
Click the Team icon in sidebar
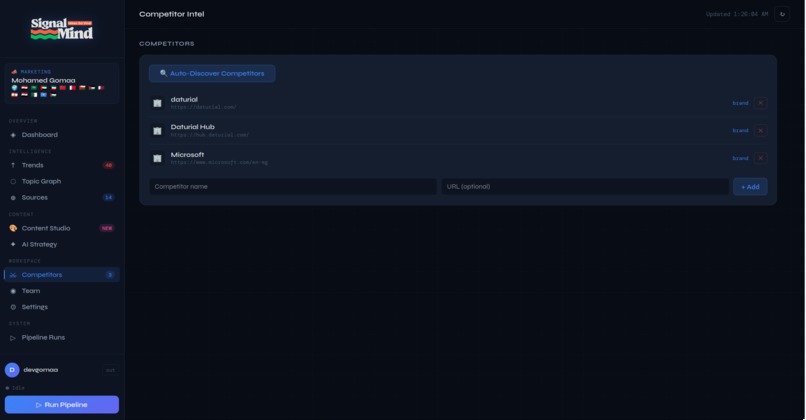click(13, 291)
